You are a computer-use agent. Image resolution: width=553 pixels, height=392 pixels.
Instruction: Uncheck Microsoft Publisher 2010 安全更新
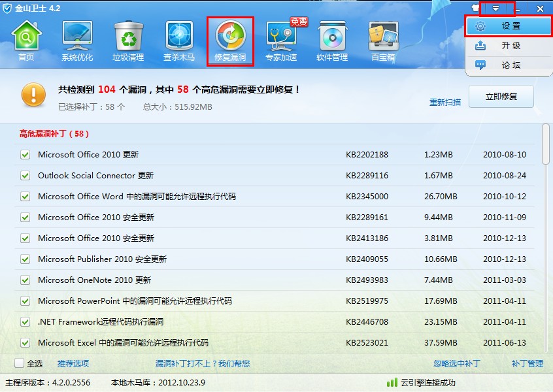tap(25, 259)
